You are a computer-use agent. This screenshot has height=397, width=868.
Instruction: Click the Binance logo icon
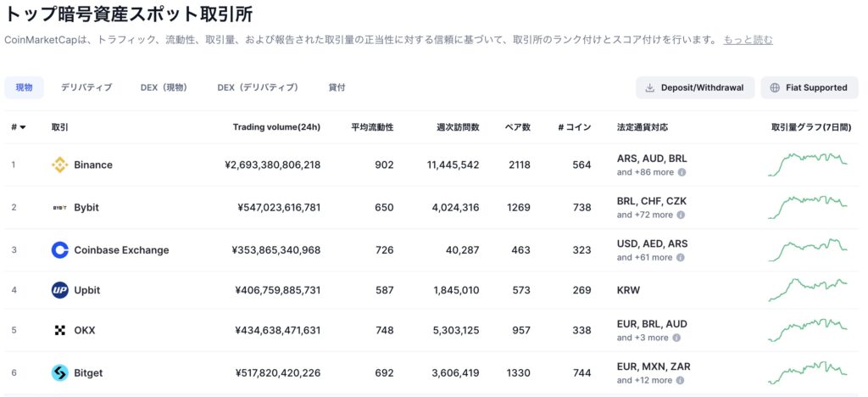tap(60, 165)
